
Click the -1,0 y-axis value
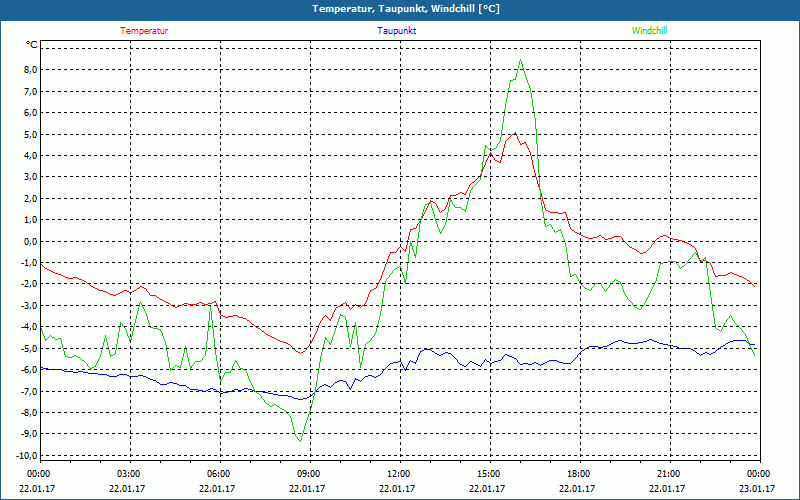28,263
